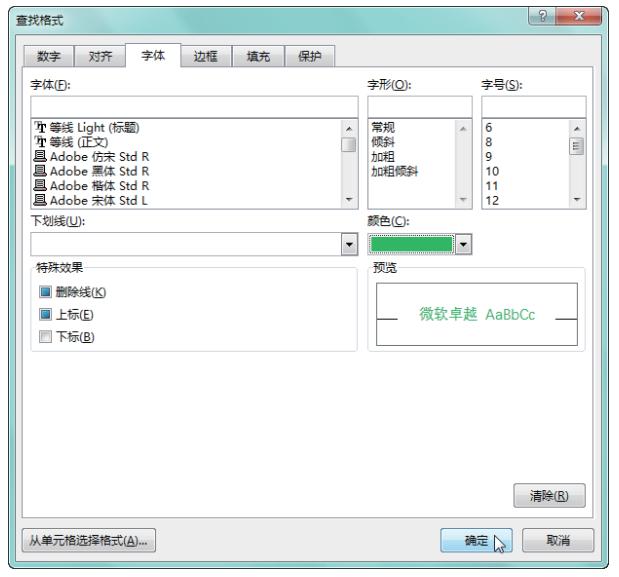This screenshot has width=619, height=577.
Task: Click the font list scroll-up arrow
Action: 349,129
